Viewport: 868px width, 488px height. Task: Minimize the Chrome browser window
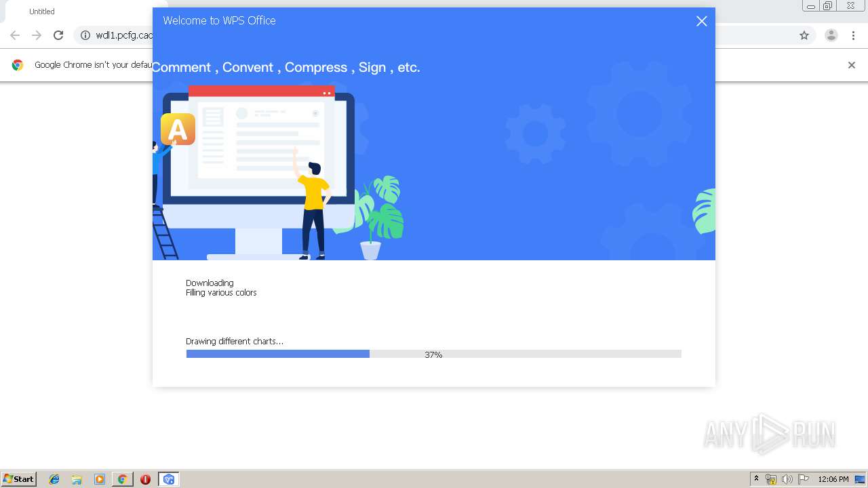[x=810, y=6]
